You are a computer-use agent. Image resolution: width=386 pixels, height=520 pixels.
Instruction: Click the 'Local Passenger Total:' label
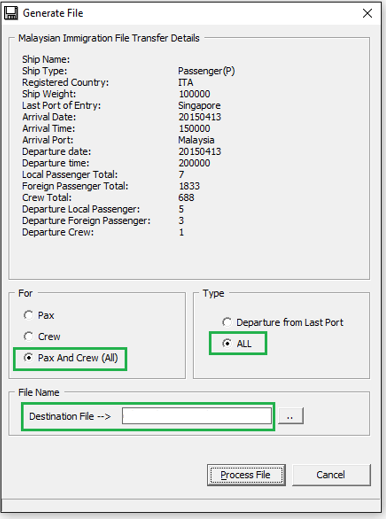[x=70, y=175]
